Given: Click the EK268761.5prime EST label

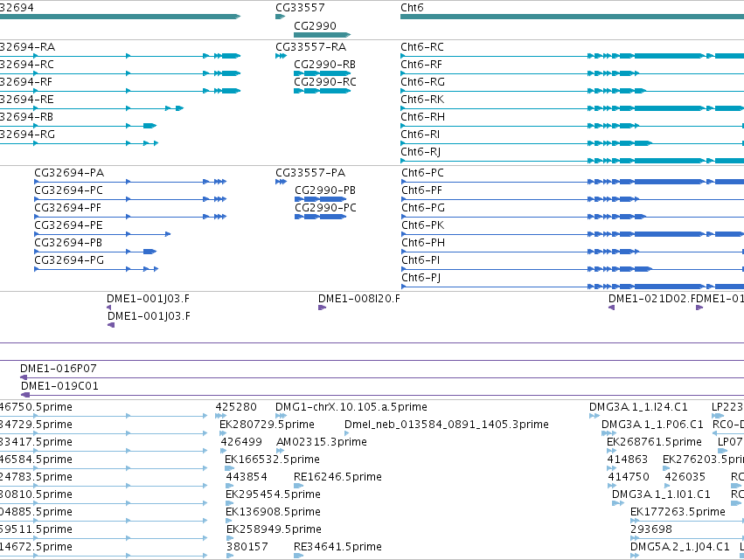Looking at the screenshot, I should (654, 442).
